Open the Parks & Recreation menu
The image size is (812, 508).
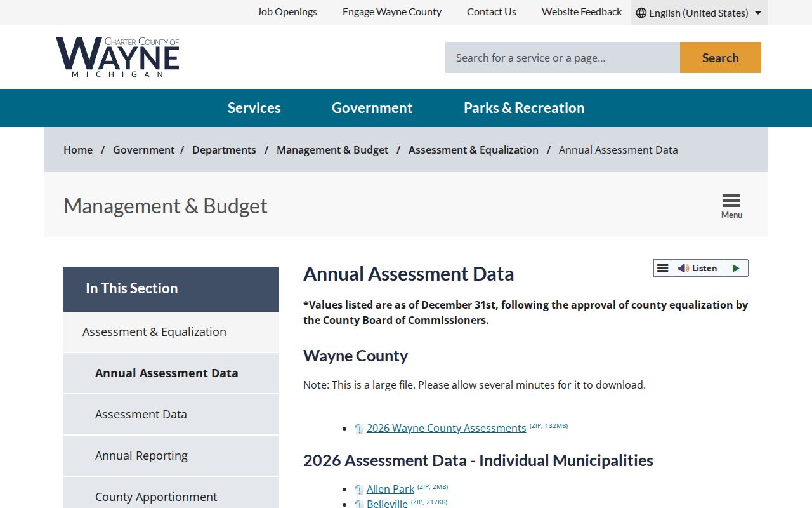coord(524,108)
